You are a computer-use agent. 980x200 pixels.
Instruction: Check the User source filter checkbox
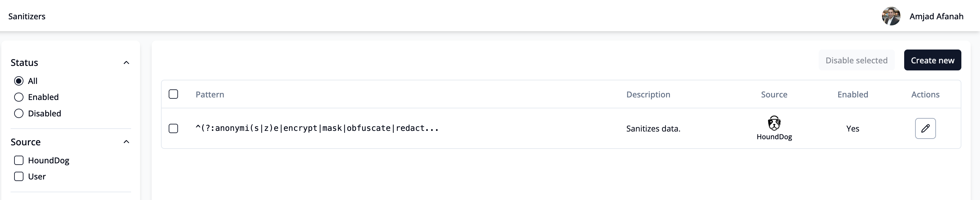[x=19, y=177]
